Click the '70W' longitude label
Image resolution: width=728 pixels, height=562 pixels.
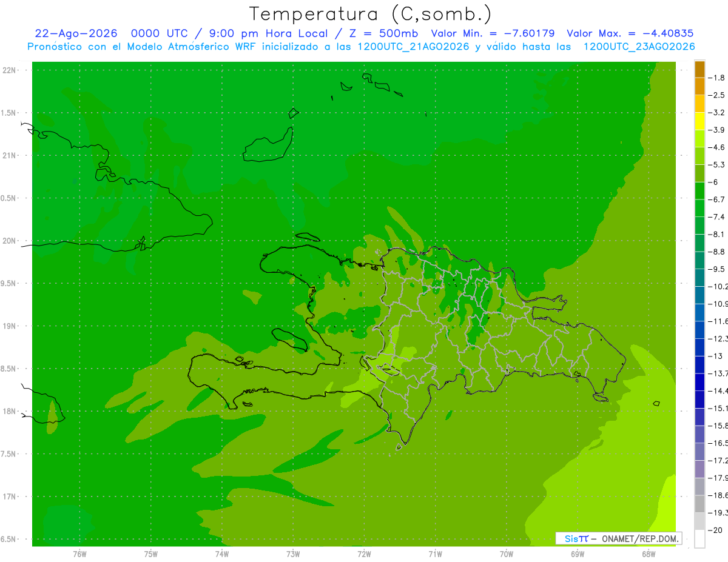pos(506,554)
